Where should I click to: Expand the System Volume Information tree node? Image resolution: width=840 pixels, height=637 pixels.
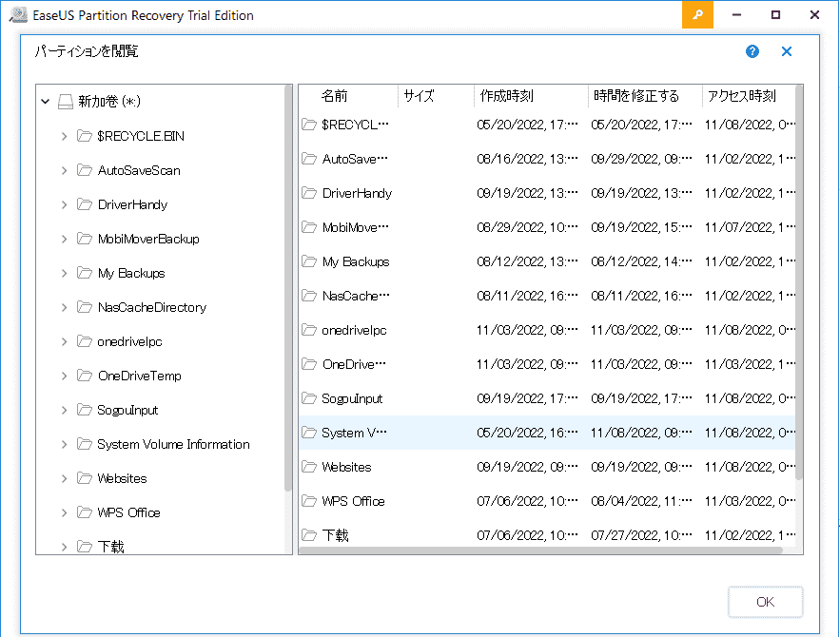pos(64,444)
